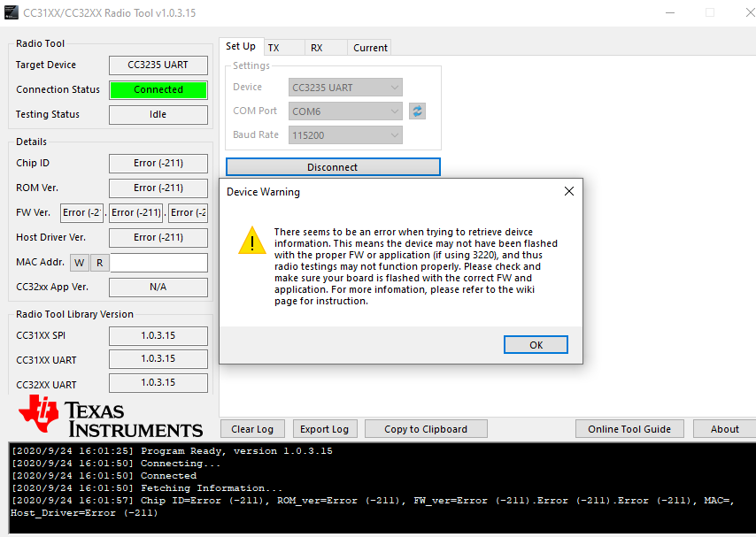The height and width of the screenshot is (537, 756).
Task: Click the warning message text in dialog
Action: 415,266
